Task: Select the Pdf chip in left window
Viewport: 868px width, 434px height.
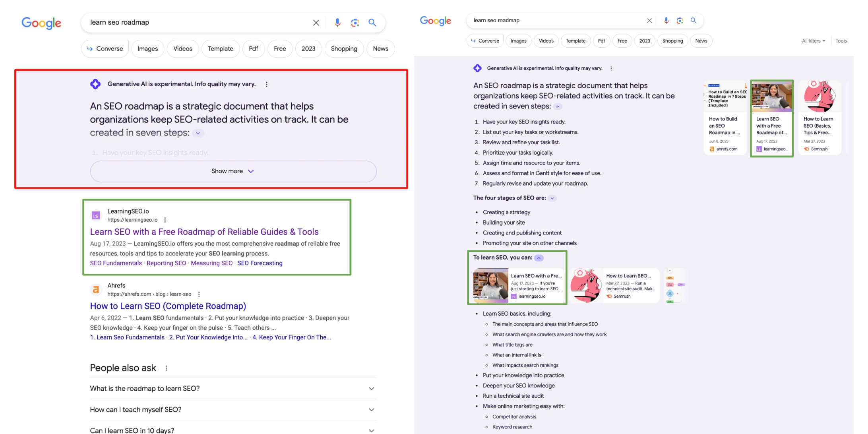Action: click(254, 48)
